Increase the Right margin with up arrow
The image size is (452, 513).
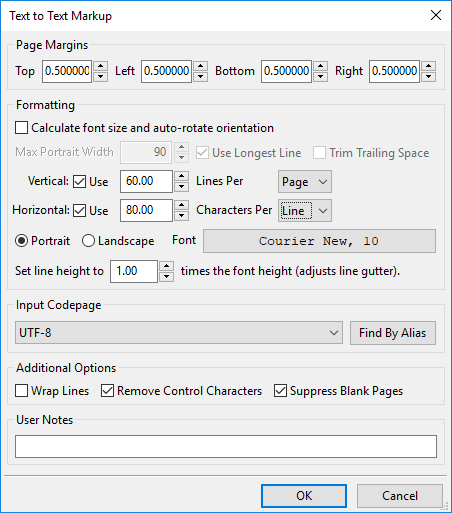429,66
